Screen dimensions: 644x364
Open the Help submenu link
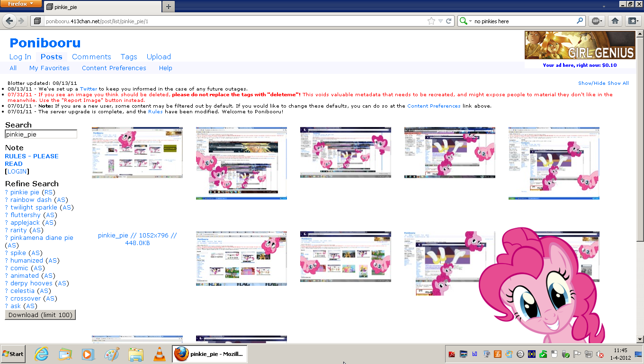(x=166, y=68)
